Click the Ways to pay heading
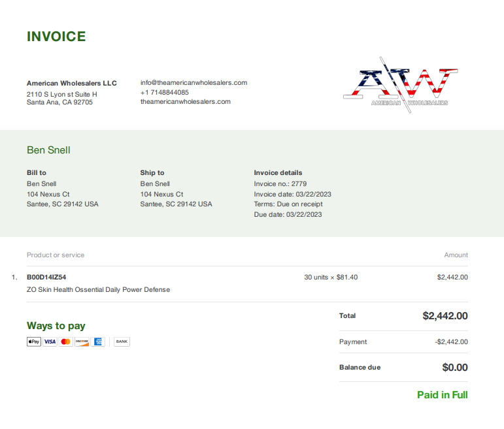Image resolution: width=504 pixels, height=429 pixels. (x=56, y=326)
